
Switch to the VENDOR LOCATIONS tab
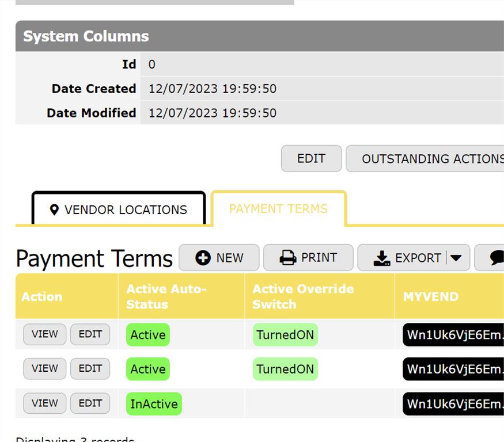click(x=119, y=209)
